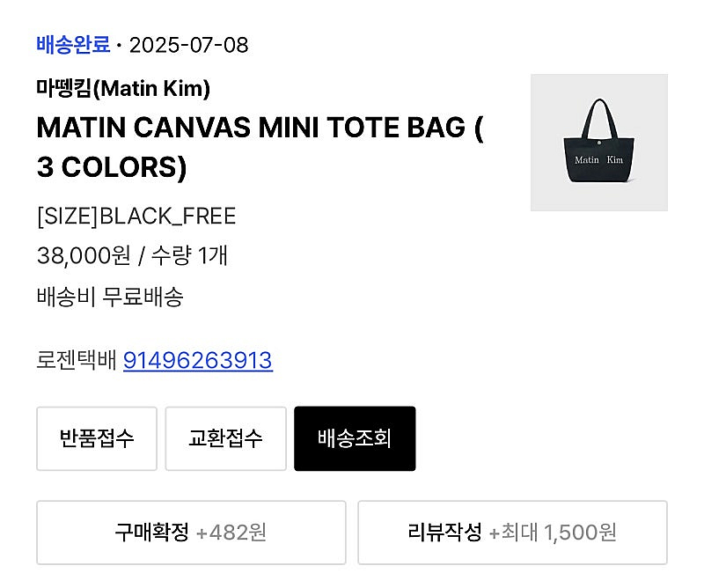Tap the +최대 1,500원 review reward text

(553, 533)
